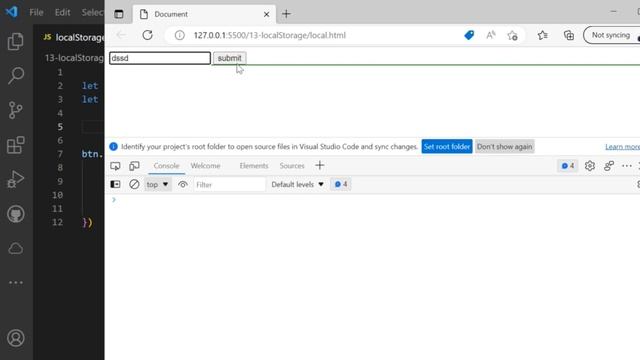
Task: Switch to the Console tab
Action: (x=167, y=166)
